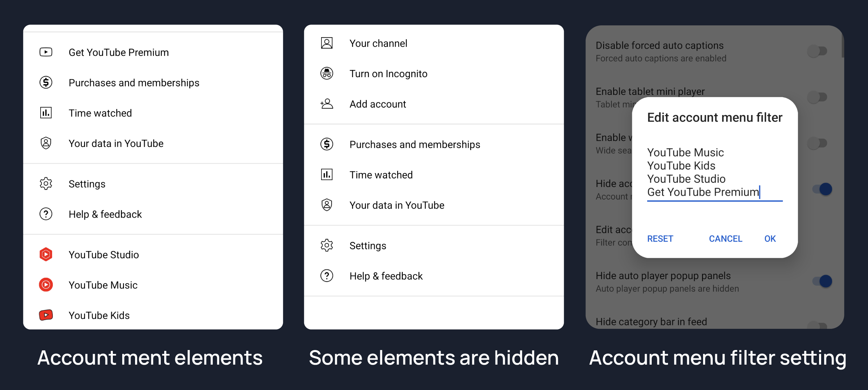Click the Add account person icon
This screenshot has width=868, height=390.
[x=326, y=104]
